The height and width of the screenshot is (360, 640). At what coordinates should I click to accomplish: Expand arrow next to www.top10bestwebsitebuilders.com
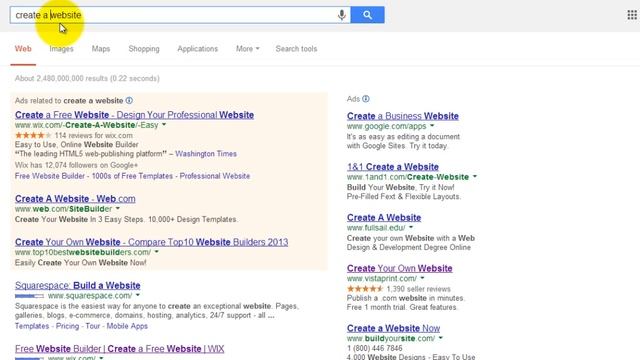tap(157, 252)
